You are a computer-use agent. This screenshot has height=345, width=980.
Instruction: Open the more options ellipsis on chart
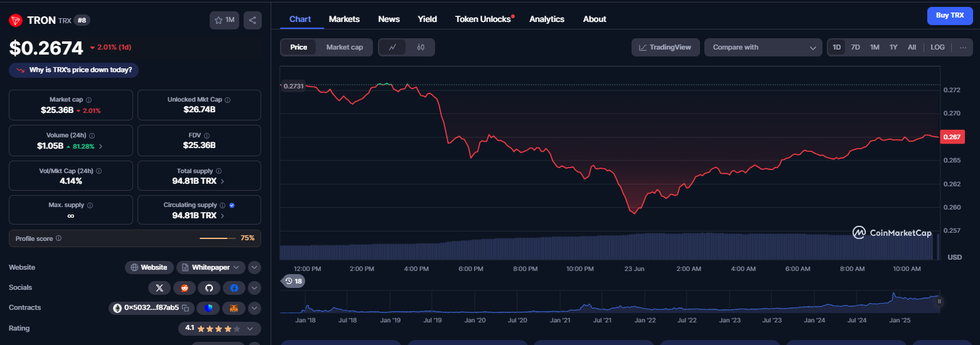click(963, 47)
